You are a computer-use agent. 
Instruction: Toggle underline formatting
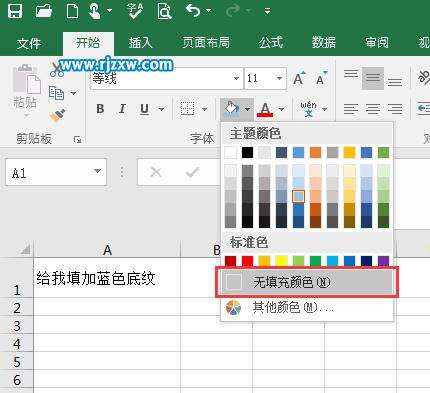pos(144,109)
